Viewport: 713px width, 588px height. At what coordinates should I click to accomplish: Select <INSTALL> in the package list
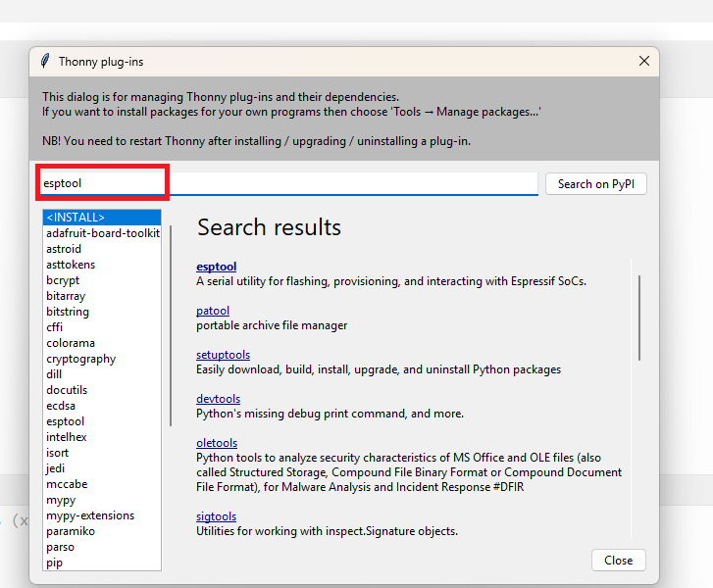tap(102, 218)
